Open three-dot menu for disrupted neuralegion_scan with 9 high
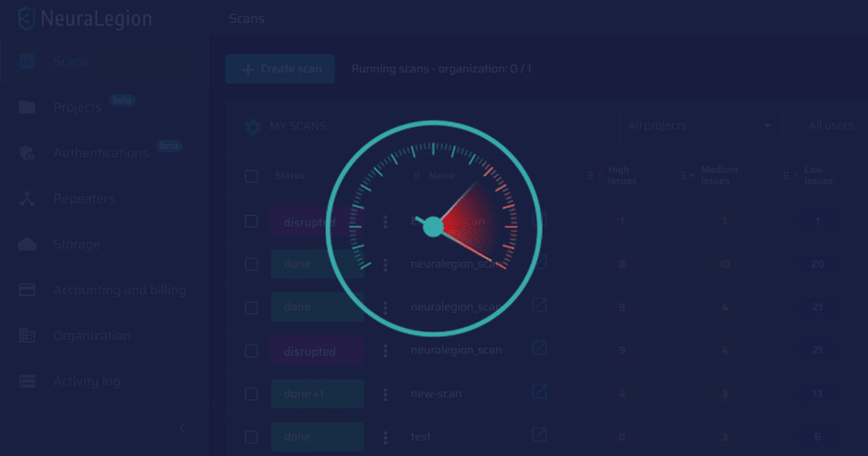 [x=385, y=351]
